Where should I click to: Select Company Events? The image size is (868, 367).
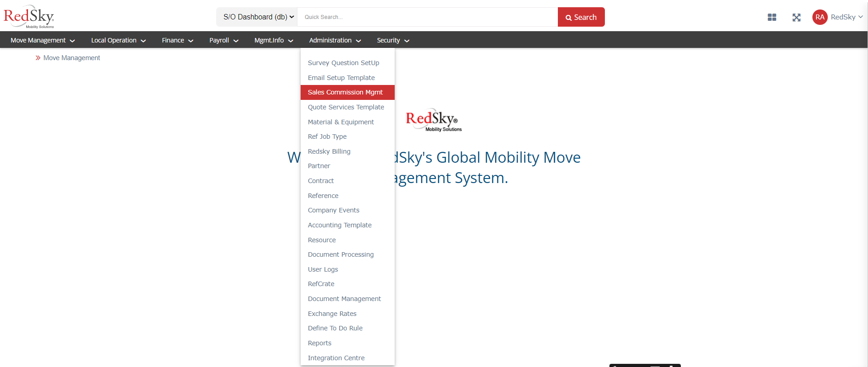click(x=348, y=210)
